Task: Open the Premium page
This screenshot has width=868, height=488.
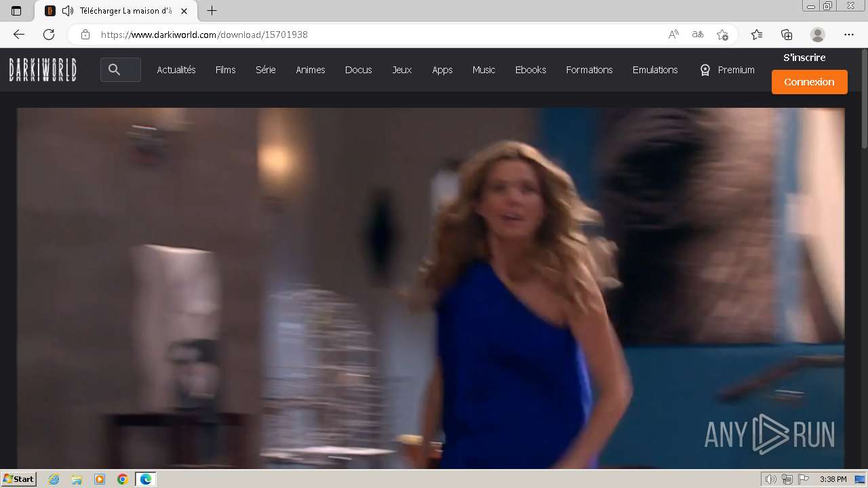Action: 727,70
